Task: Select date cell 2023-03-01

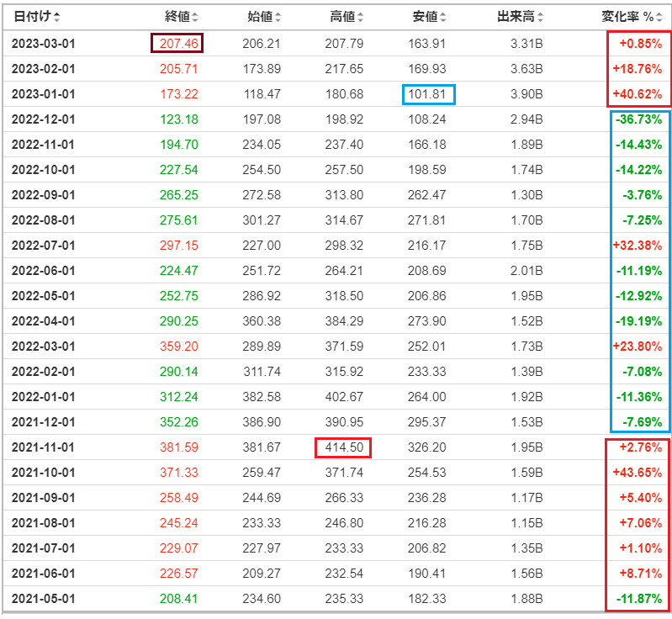Action: 43,43
